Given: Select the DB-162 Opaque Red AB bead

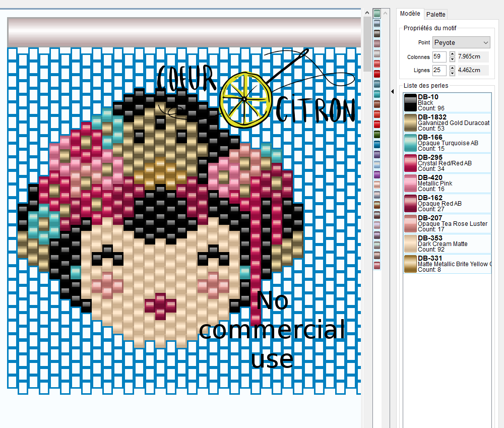Looking at the screenshot, I should point(447,203).
